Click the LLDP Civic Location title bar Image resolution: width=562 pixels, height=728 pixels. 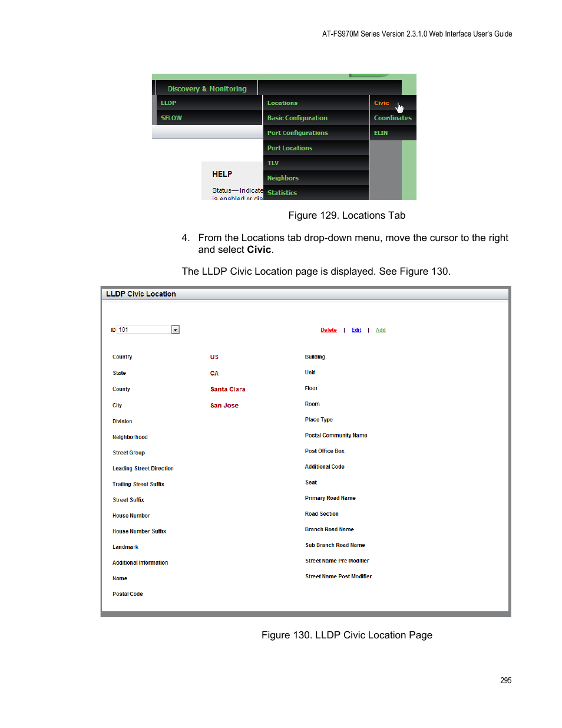pos(305,294)
